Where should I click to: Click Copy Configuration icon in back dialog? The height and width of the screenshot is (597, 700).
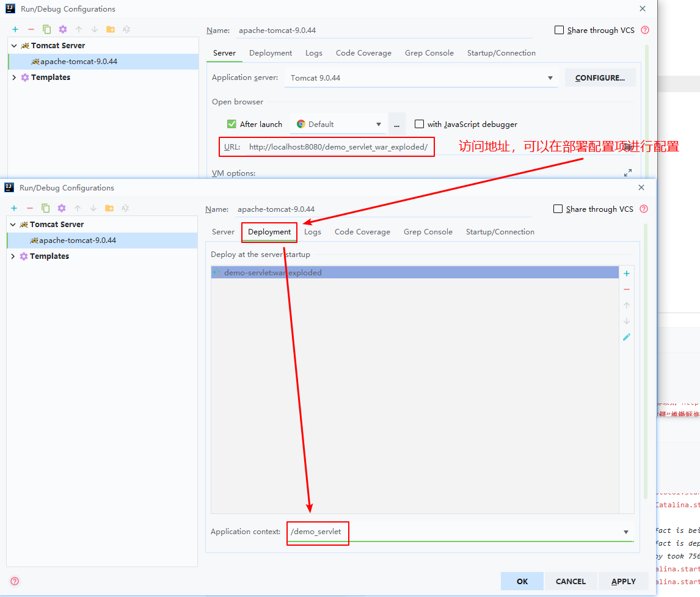[x=46, y=29]
